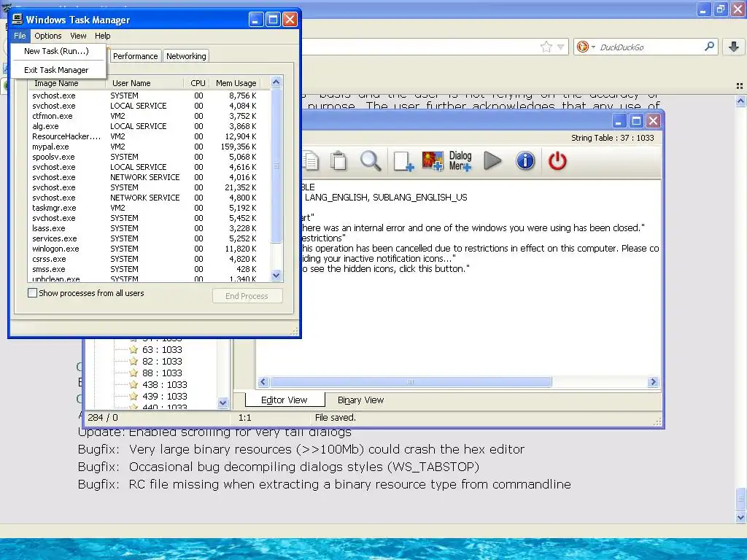Image resolution: width=747 pixels, height=560 pixels.
Task: Toggle Show processes from all users checkbox
Action: tap(32, 293)
